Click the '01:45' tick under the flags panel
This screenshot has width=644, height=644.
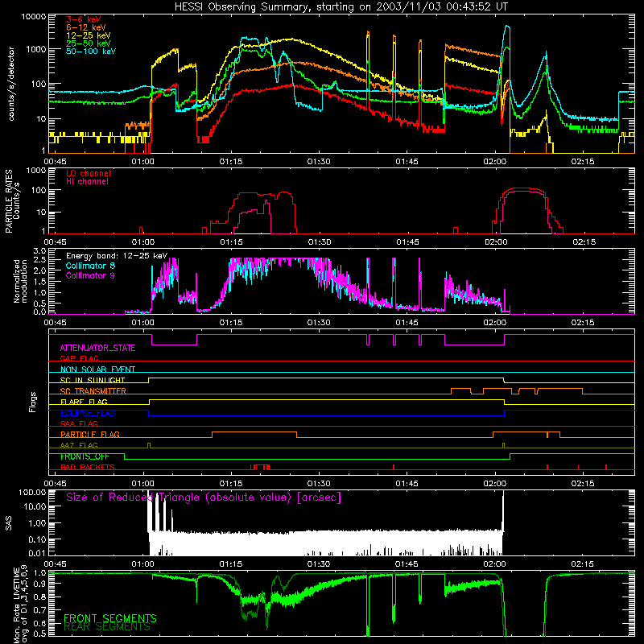point(407,484)
